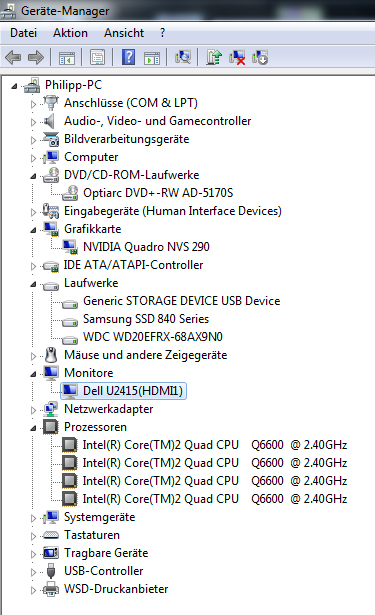Expand the Netzwerkadapter category

click(33, 410)
